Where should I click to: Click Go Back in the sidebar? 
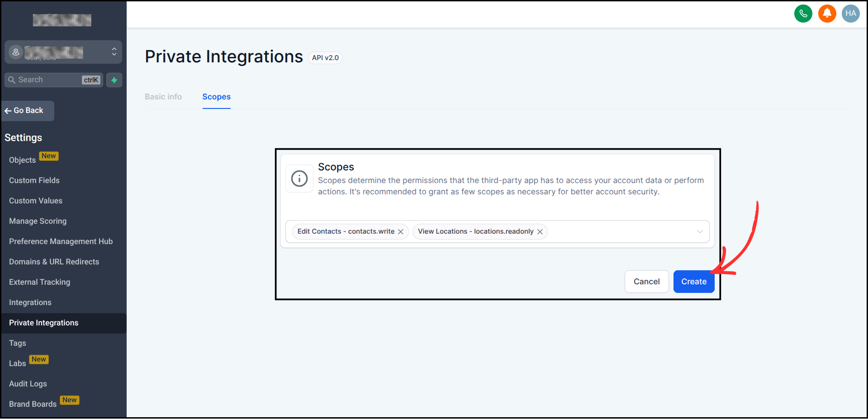[x=28, y=111]
